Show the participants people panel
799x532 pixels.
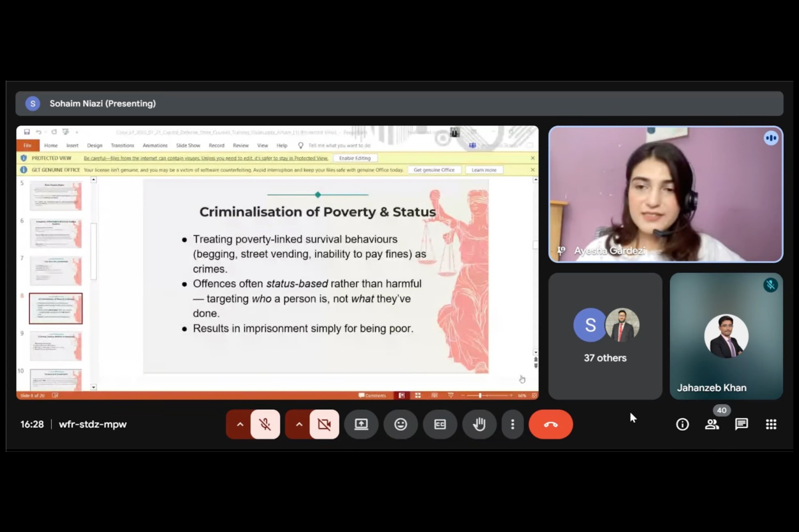712,424
